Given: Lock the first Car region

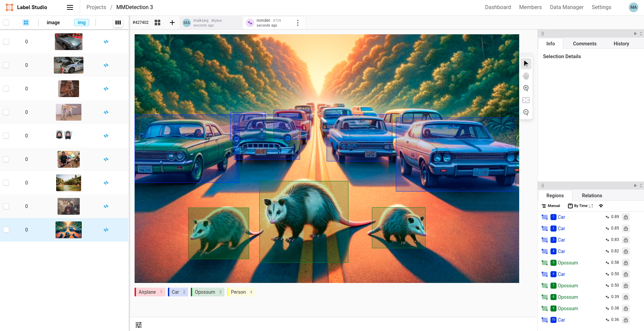Looking at the screenshot, I should [x=626, y=217].
